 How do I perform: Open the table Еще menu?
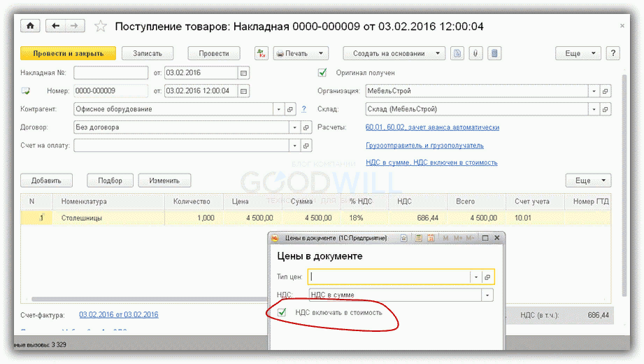588,181
